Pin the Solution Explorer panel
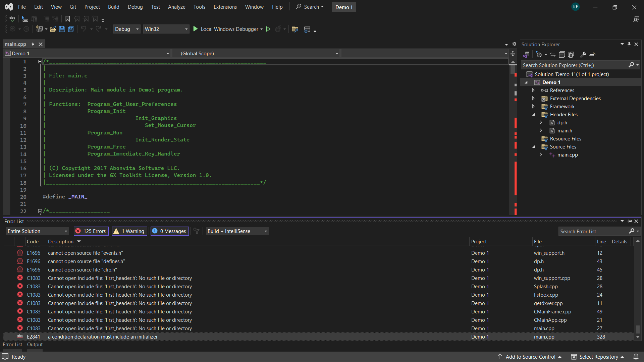 coord(629,44)
